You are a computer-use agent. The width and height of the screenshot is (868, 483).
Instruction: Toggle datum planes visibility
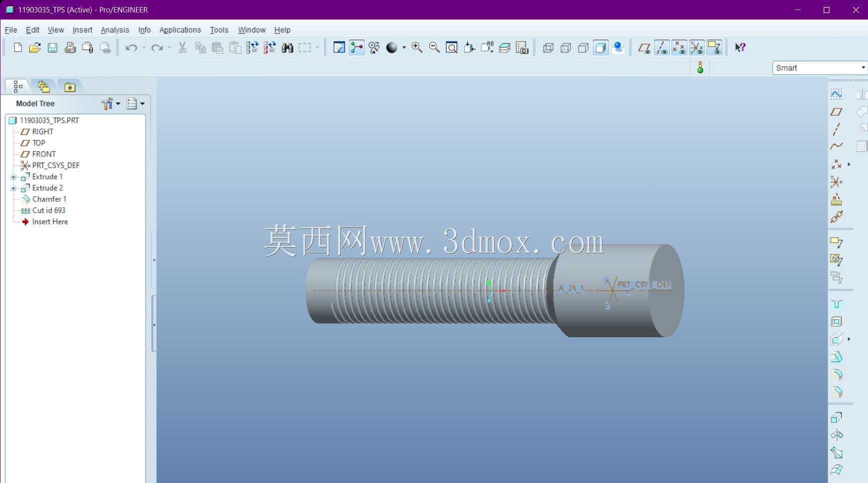coord(644,47)
